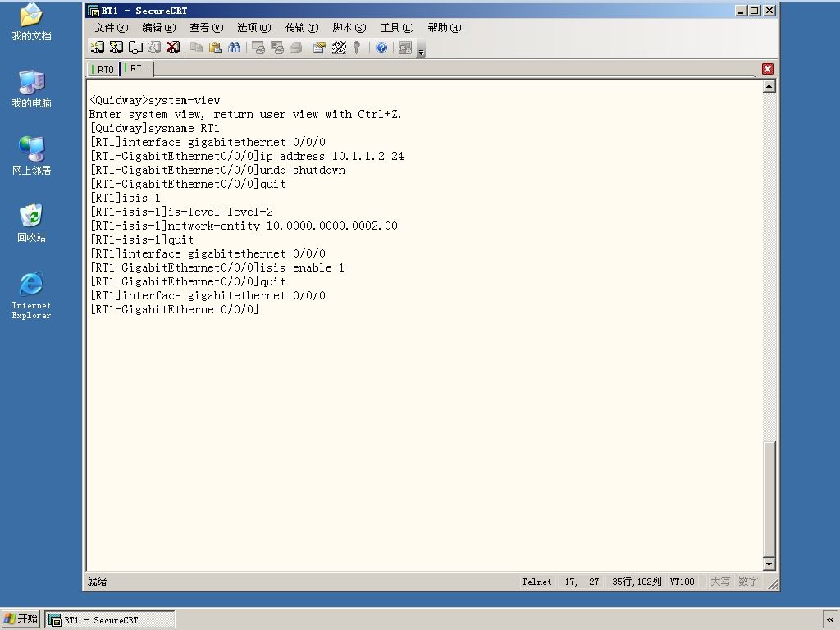This screenshot has width=840, height=630.
Task: Click the 回收站 recycle bin icon
Action: pos(32,223)
